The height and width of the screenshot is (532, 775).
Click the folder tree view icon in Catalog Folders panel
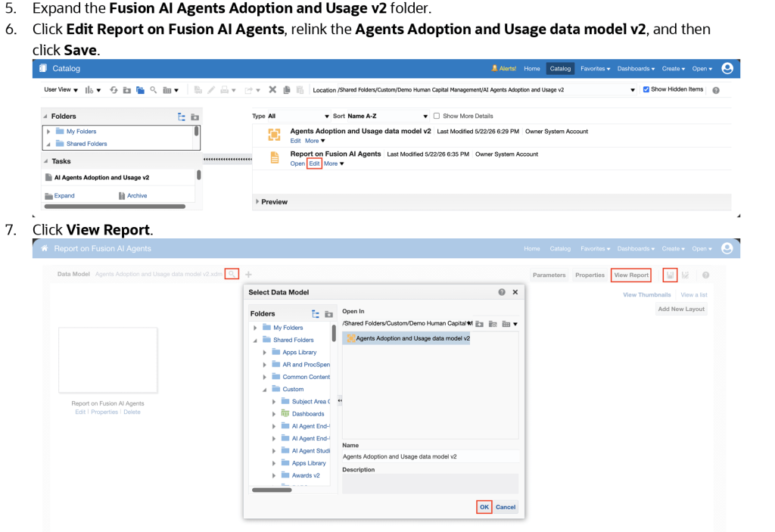point(182,117)
